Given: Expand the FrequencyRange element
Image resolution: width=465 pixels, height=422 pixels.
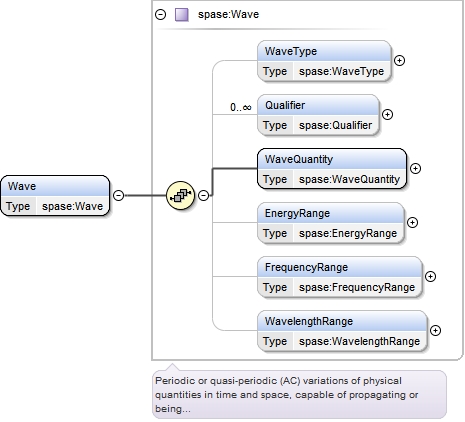Looking at the screenshot, I should 431,277.
